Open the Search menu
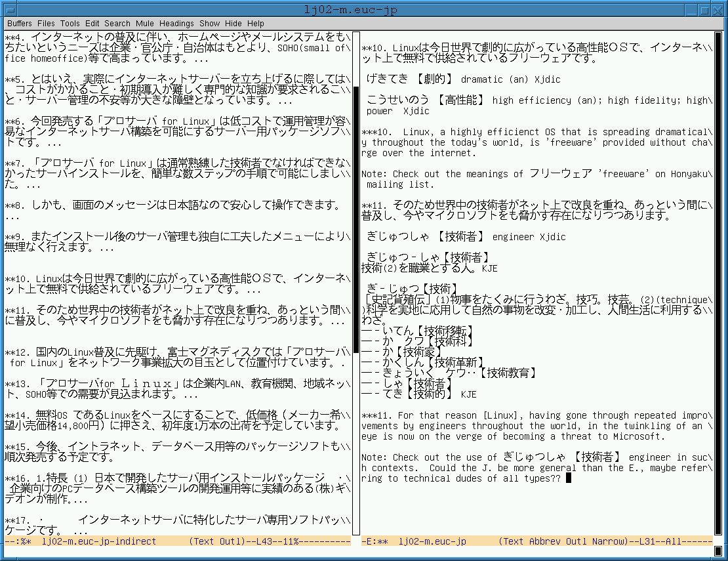The image size is (728, 561). [x=117, y=23]
